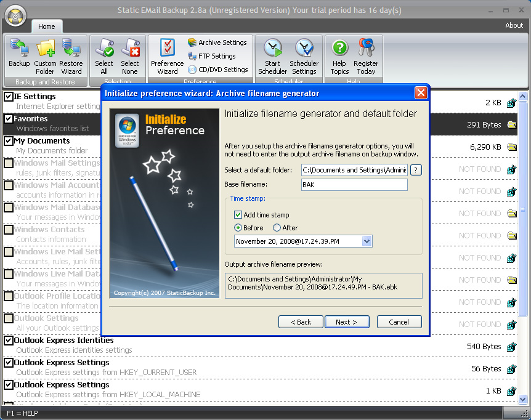Toggle the Outlook Express Identities checkbox
Image resolution: width=531 pixels, height=420 pixels.
pos(9,340)
